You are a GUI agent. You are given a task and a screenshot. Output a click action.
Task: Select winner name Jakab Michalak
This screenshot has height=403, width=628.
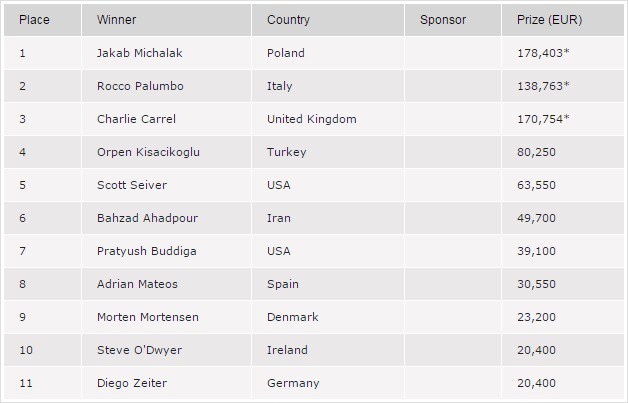[141, 53]
